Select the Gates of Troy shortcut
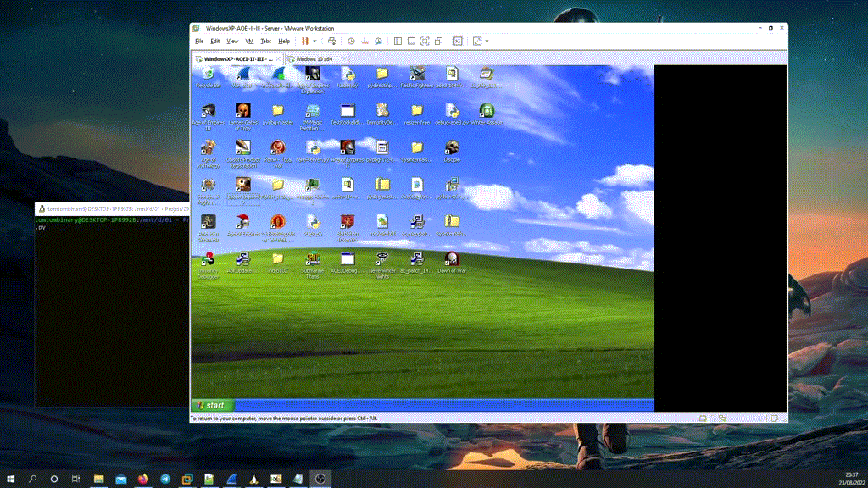The width and height of the screenshot is (868, 488). point(243,117)
